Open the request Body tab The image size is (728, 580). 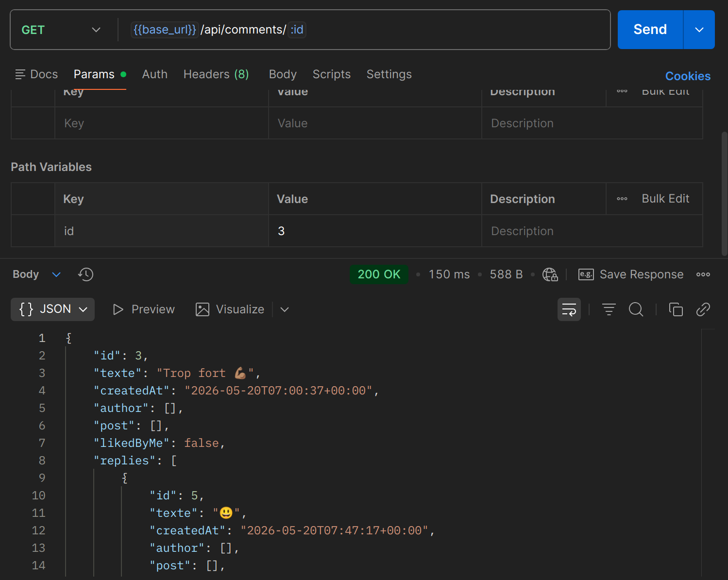click(x=283, y=74)
